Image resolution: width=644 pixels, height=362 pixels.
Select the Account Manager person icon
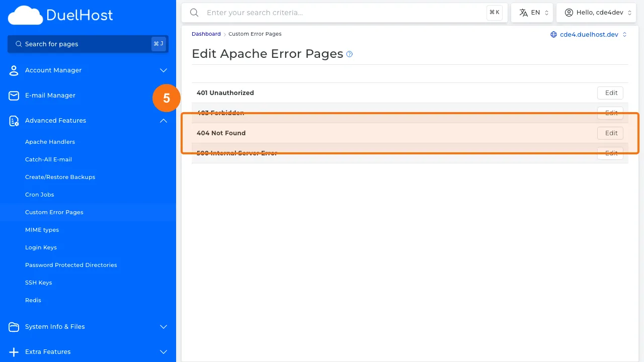(14, 70)
